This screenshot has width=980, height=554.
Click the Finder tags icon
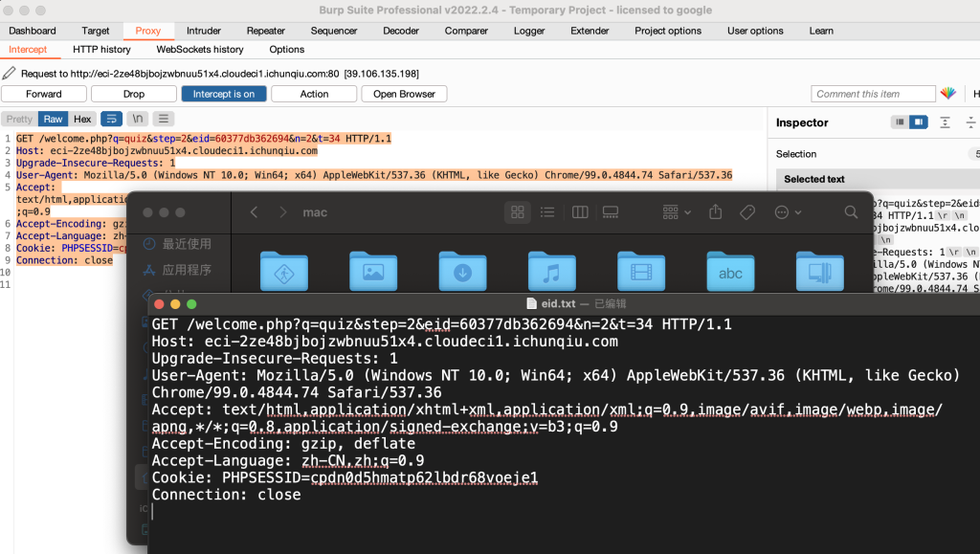pos(747,212)
